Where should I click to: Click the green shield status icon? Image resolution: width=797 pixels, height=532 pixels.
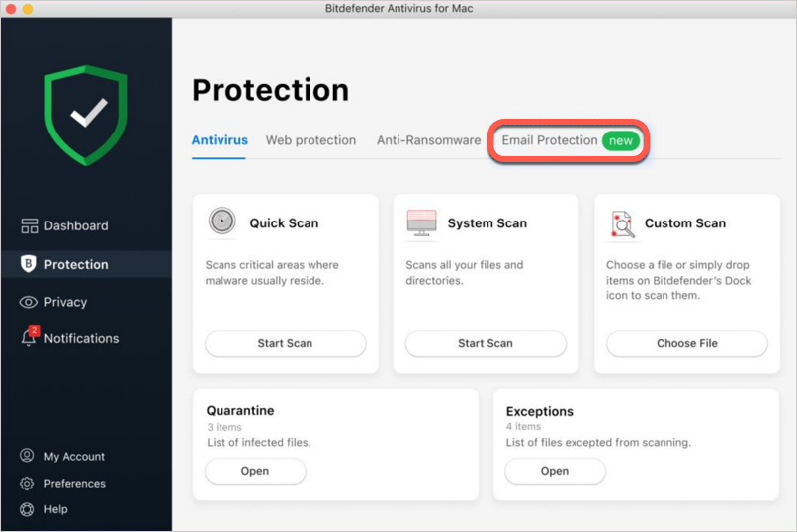point(86,116)
